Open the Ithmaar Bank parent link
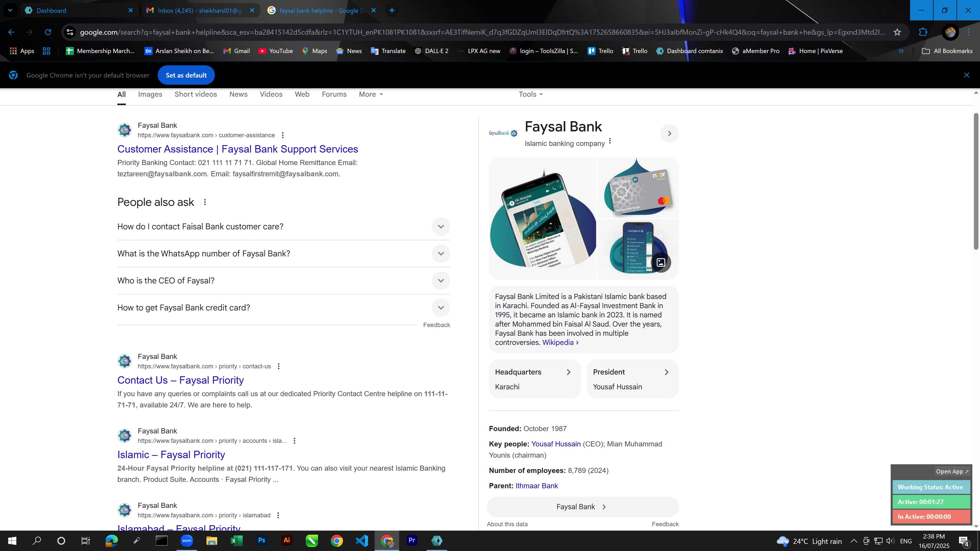Viewport: 980px width, 551px height. [x=536, y=486]
